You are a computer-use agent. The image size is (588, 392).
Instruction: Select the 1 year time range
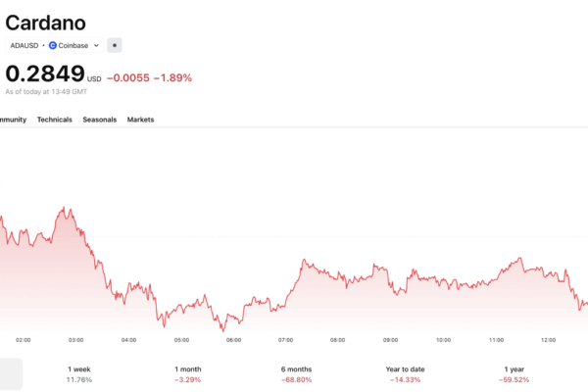tap(514, 373)
